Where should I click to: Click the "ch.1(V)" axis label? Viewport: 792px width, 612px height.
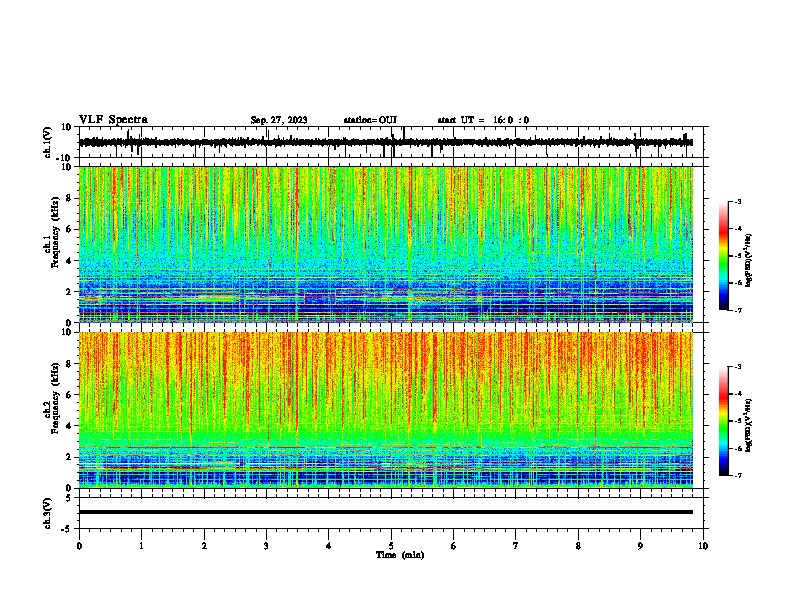[x=48, y=142]
